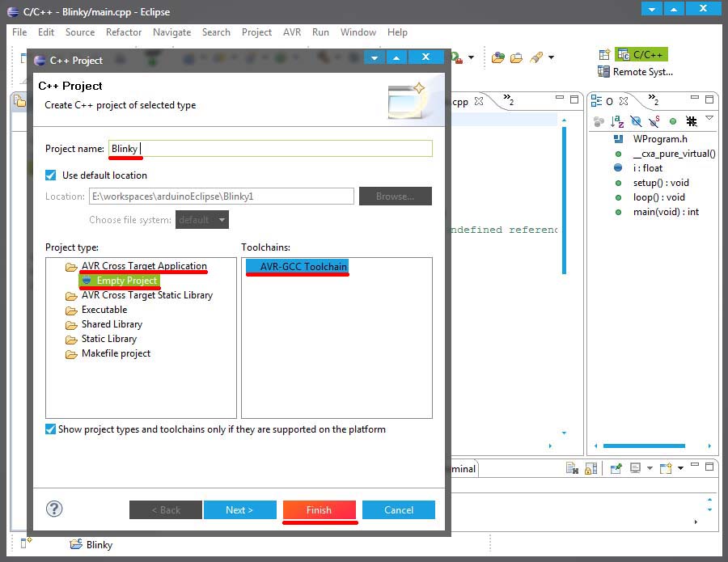
Task: Open the File menu
Action: tap(19, 32)
